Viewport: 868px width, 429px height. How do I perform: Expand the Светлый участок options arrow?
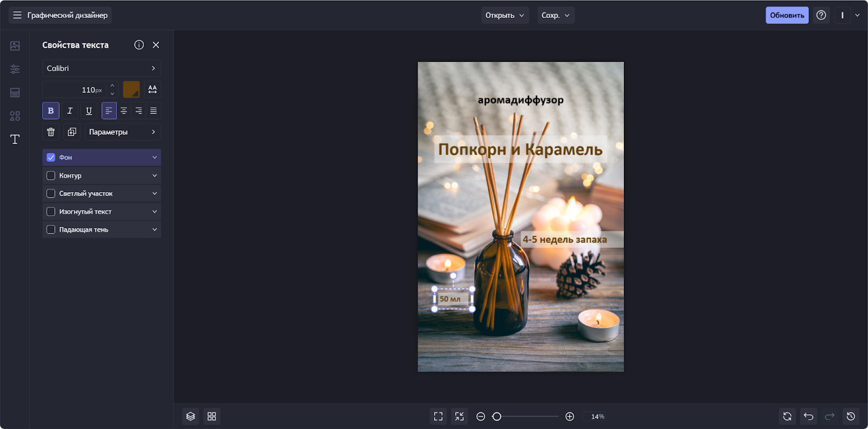click(155, 193)
